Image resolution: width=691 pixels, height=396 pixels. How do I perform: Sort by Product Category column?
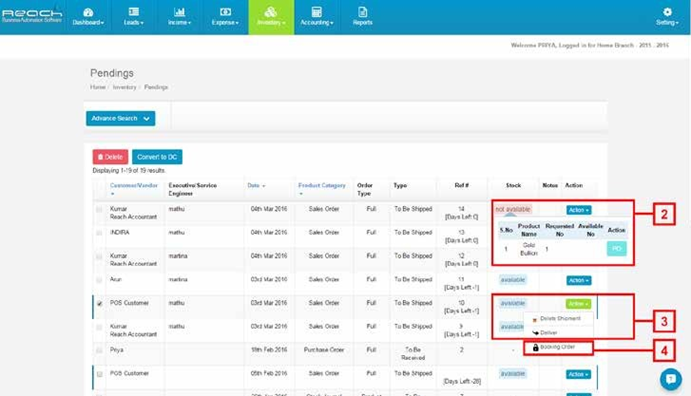coord(322,185)
